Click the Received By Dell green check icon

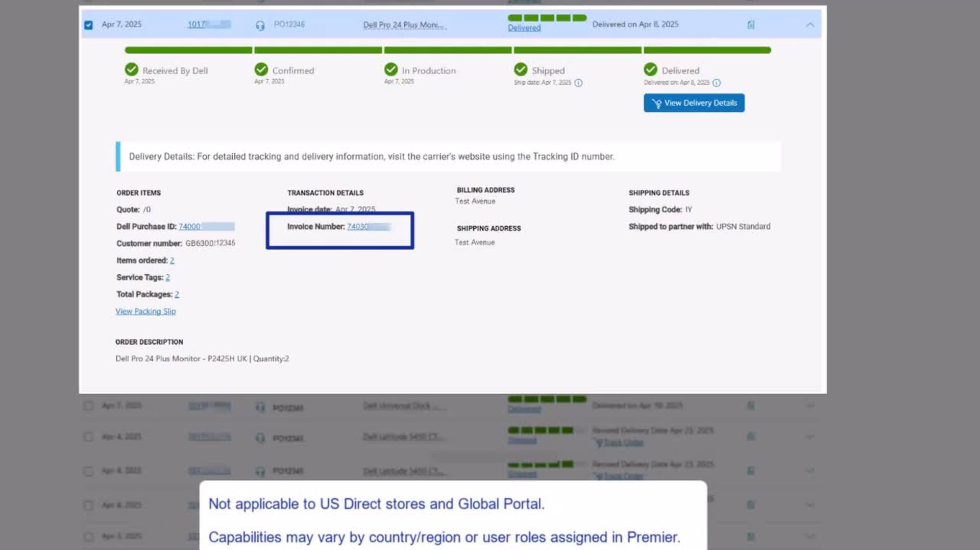click(x=132, y=69)
